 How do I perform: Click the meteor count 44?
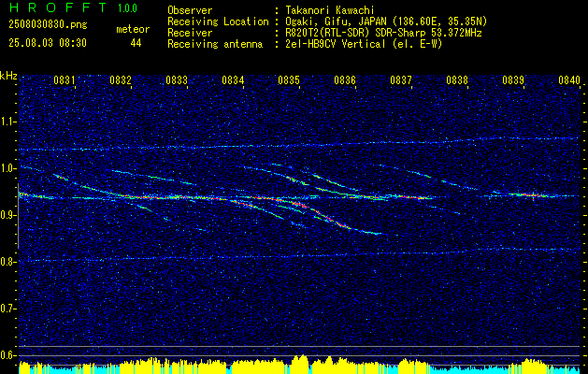[x=136, y=43]
